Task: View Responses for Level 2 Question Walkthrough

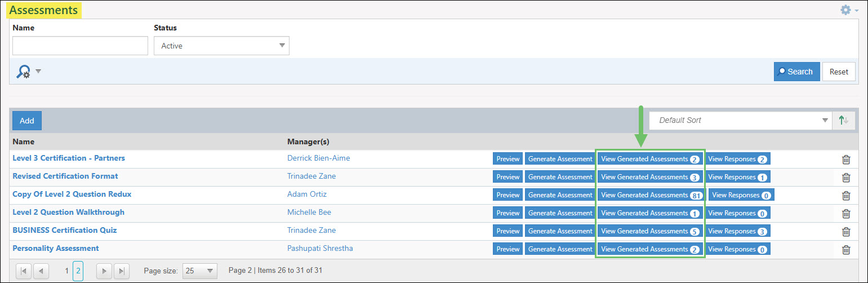Action: pyautogui.click(x=737, y=213)
